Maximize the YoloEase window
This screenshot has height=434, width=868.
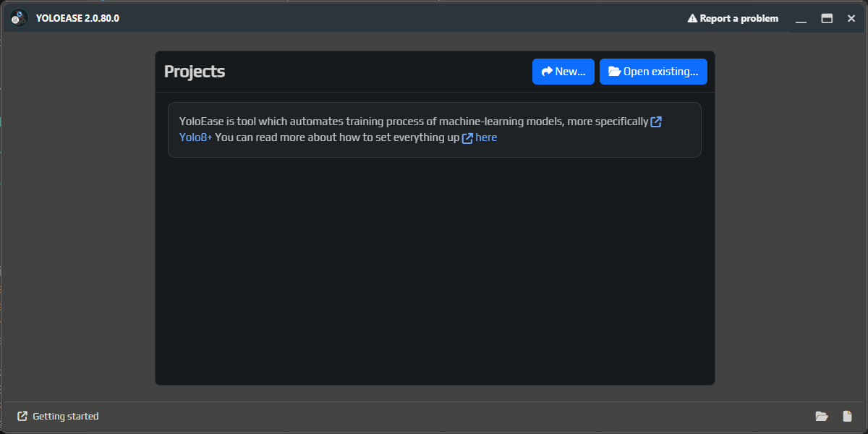point(827,18)
